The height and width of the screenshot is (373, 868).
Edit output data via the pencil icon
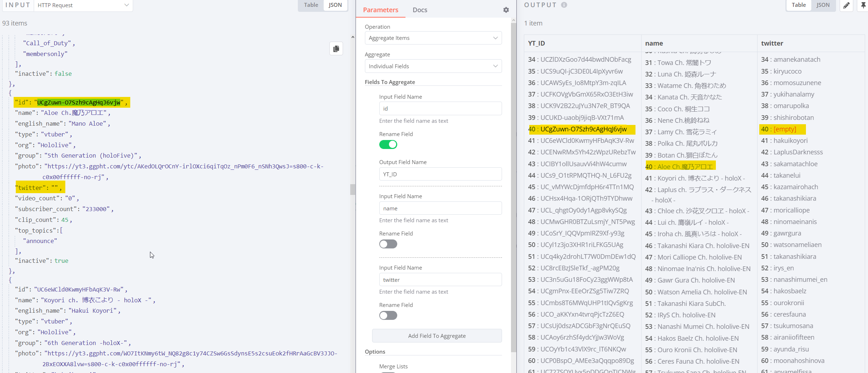click(846, 5)
